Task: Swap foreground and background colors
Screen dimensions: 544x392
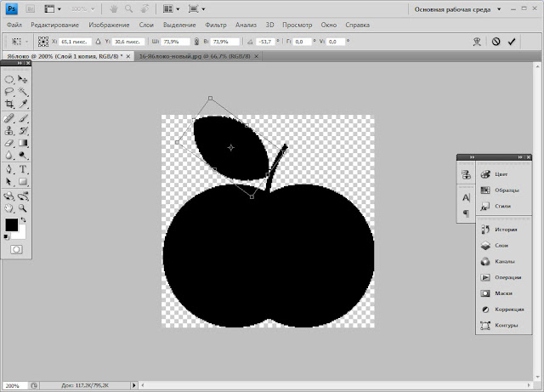Action: 23,220
